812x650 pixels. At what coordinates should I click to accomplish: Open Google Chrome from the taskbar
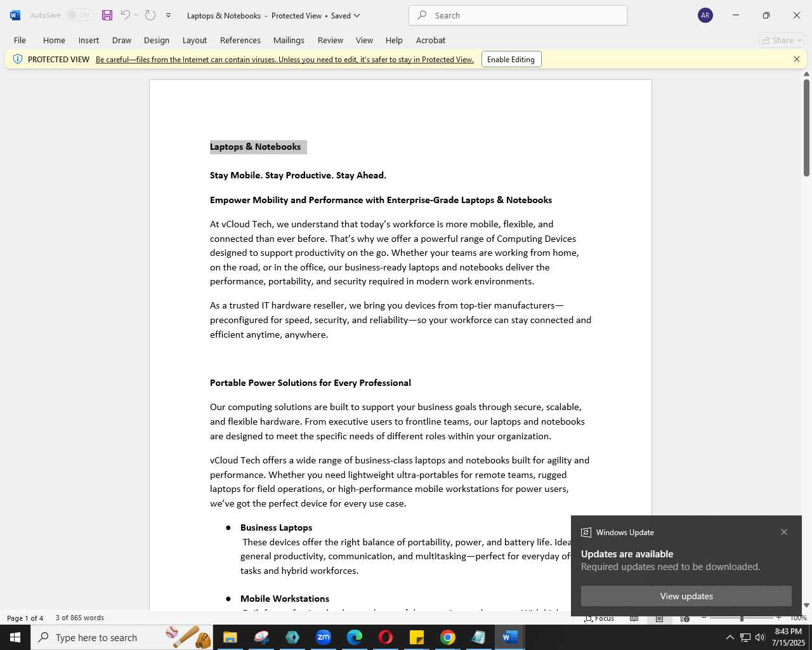tap(448, 637)
